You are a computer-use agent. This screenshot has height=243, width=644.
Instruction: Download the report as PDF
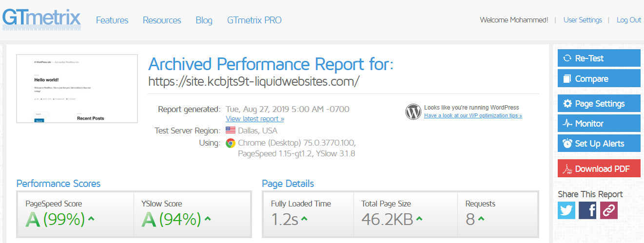[599, 168]
